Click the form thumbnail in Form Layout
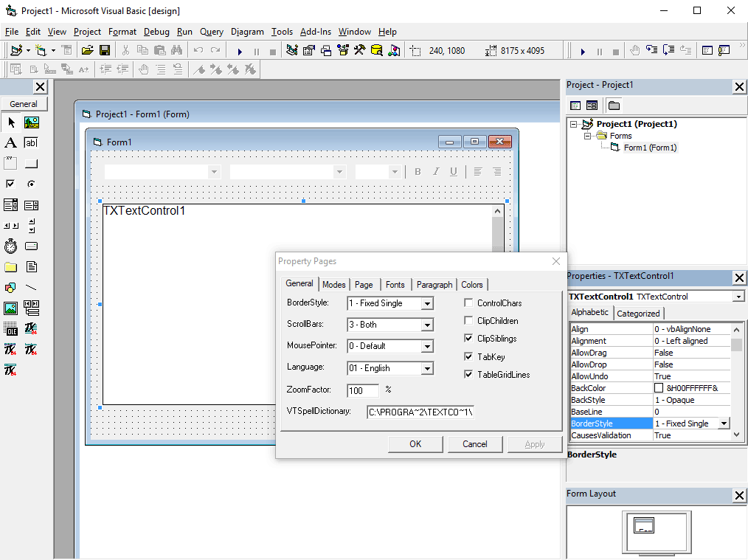 click(643, 525)
